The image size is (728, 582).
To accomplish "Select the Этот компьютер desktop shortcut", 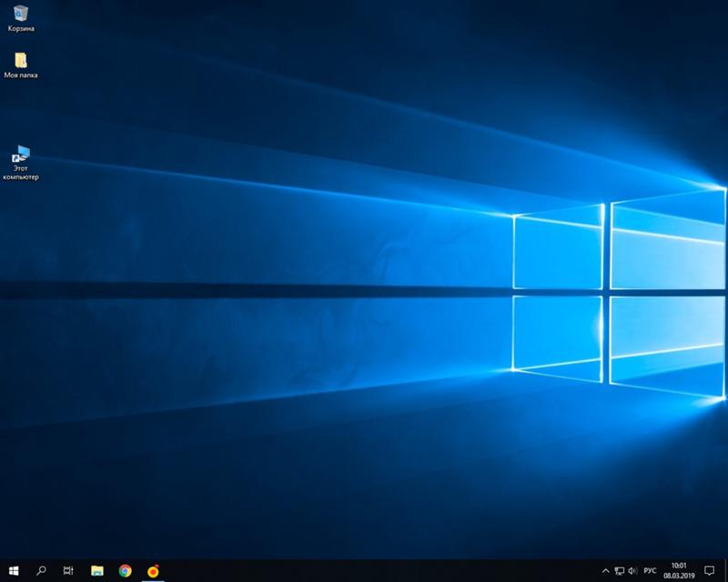I will click(21, 163).
